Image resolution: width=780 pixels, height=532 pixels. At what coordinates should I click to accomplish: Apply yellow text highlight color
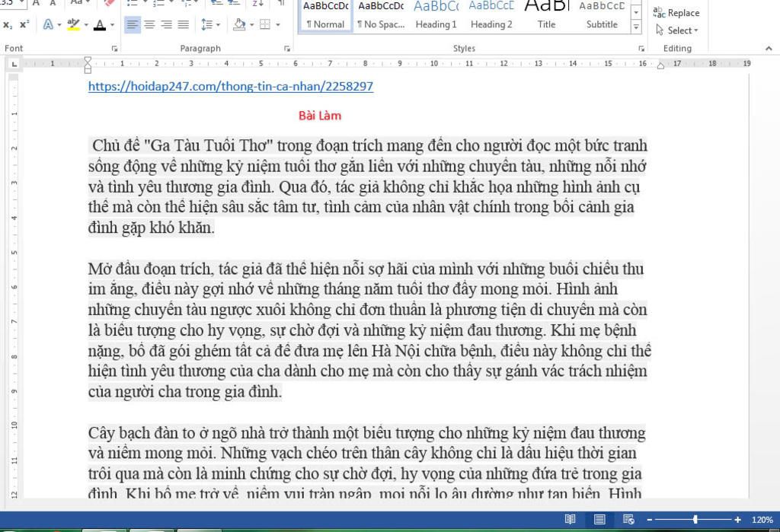(72, 24)
